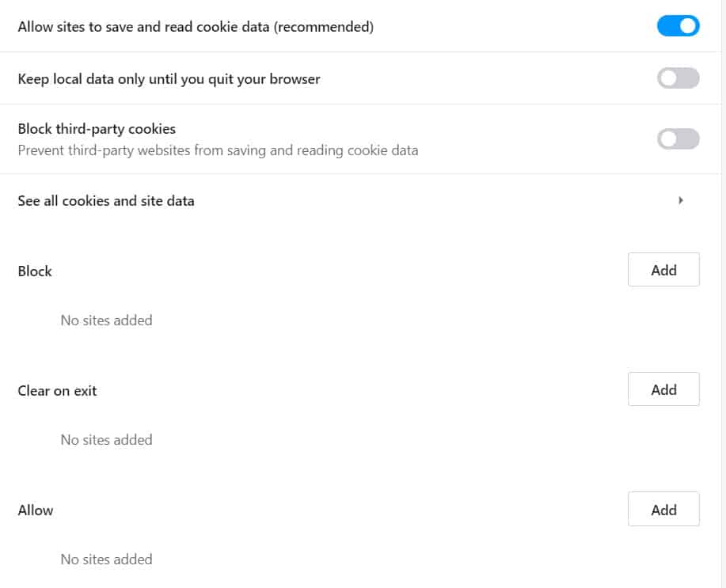726x588 pixels.
Task: Click 'No sites added' under Allow section
Action: click(x=106, y=560)
